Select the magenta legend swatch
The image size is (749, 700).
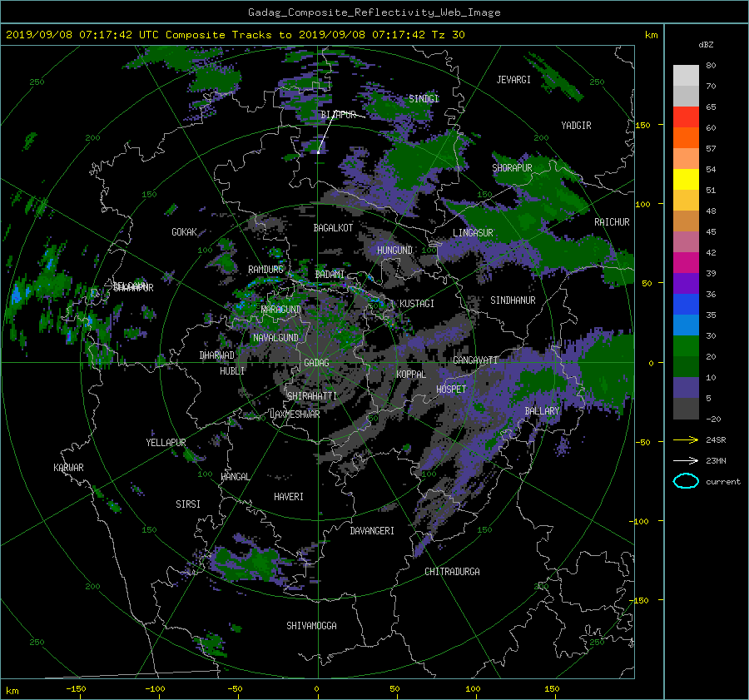[x=686, y=263]
